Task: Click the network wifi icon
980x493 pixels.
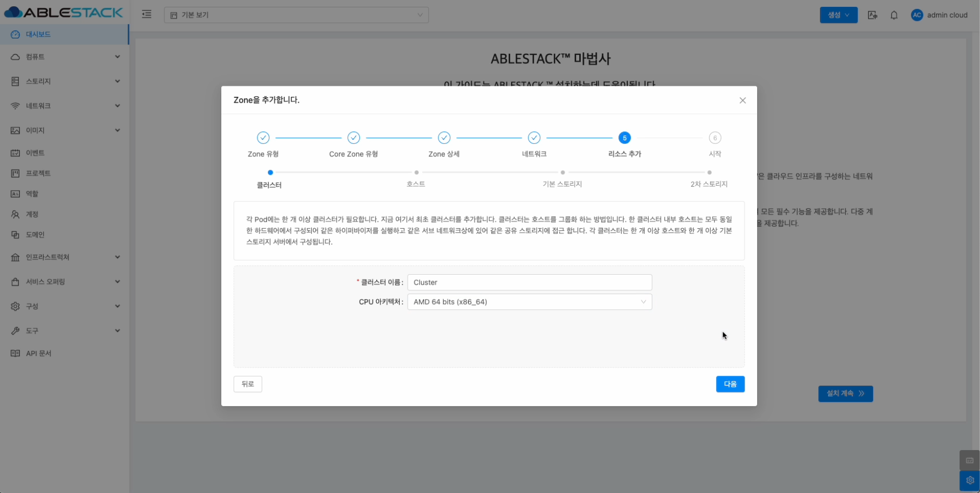Action: click(15, 106)
